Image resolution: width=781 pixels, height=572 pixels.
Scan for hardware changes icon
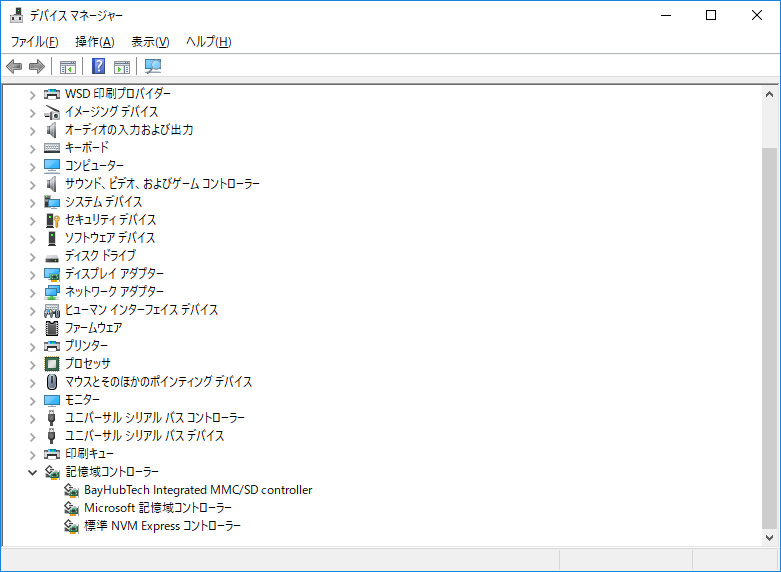tap(153, 66)
